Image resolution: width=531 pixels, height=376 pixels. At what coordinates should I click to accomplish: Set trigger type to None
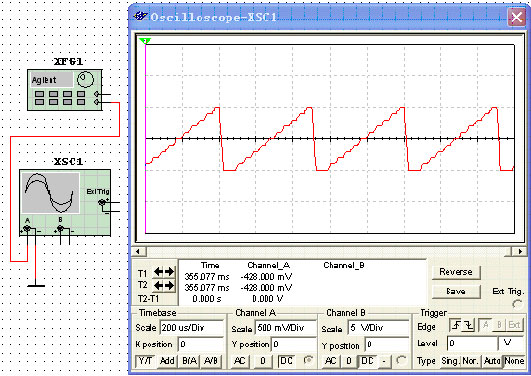coord(514,361)
